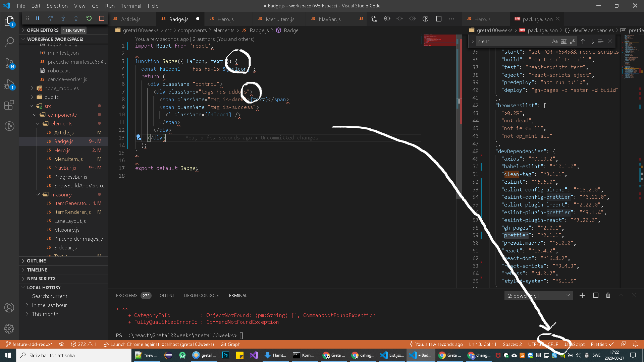The width and height of the screenshot is (644, 362).
Task: Open NavBar.js in explorer tree
Action: point(65,168)
